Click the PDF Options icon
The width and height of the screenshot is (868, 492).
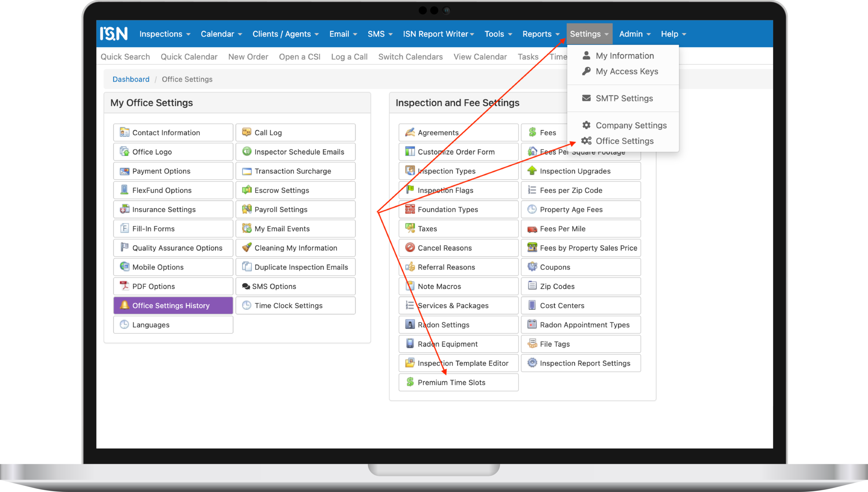[124, 286]
